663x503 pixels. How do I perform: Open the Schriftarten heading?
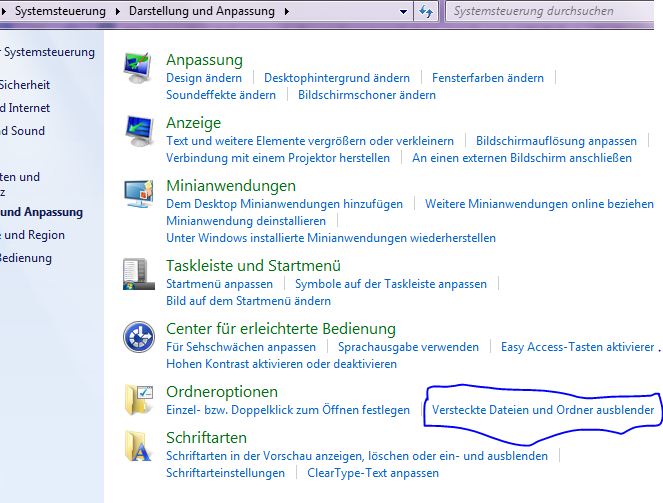[x=206, y=437]
